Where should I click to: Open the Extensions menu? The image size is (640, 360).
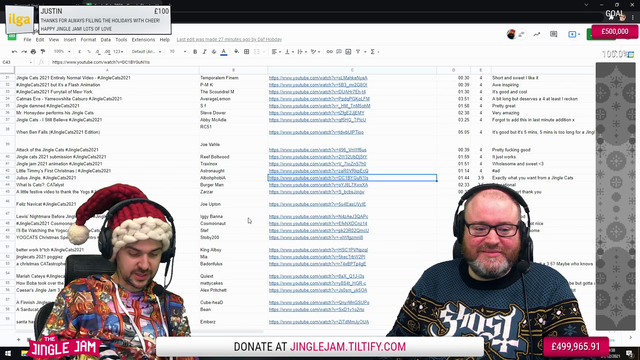[143, 40]
